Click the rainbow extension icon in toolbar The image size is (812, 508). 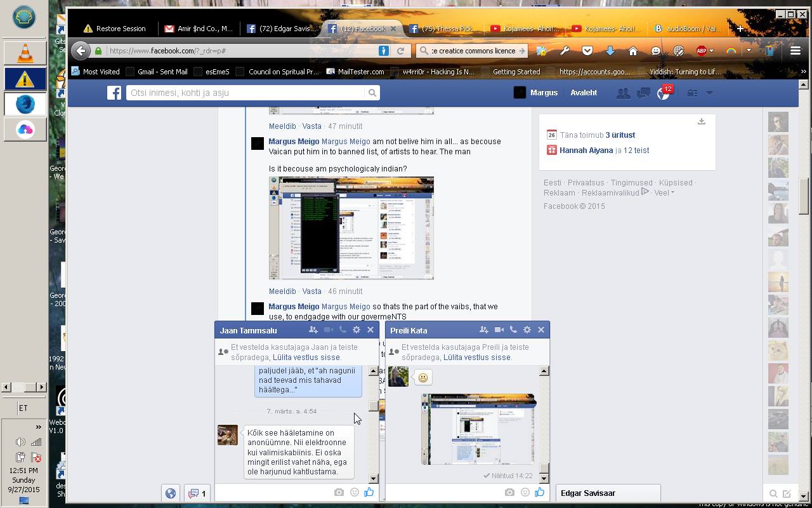coord(731,51)
